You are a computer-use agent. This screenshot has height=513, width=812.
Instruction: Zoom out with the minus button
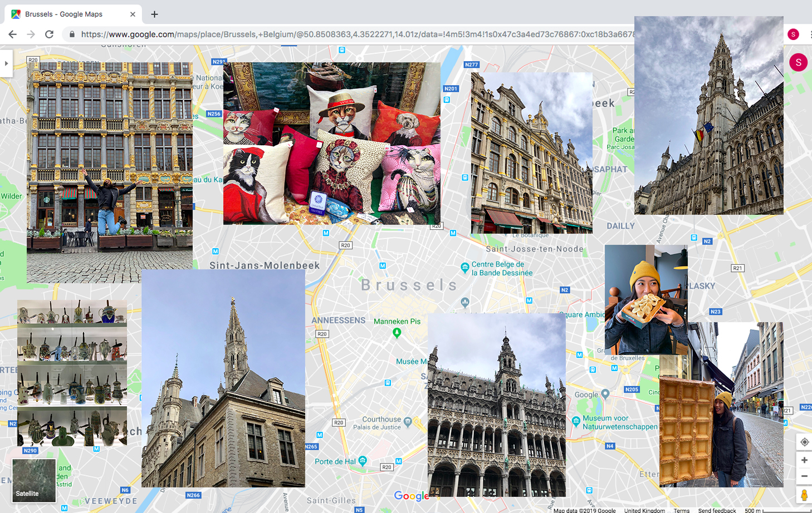[x=804, y=476]
